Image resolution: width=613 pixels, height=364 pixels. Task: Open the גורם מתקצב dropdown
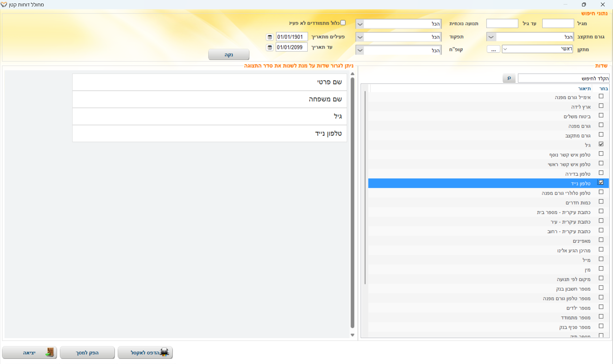(491, 37)
